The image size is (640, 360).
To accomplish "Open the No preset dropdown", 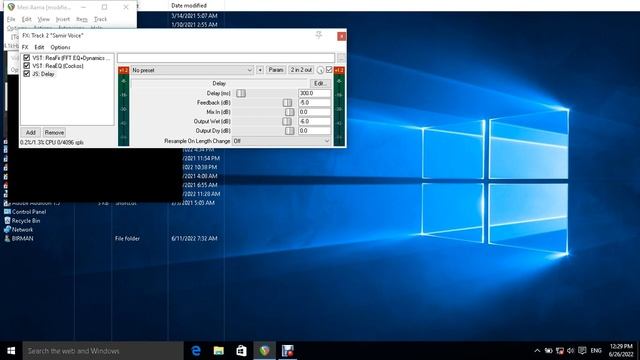I will pyautogui.click(x=192, y=70).
